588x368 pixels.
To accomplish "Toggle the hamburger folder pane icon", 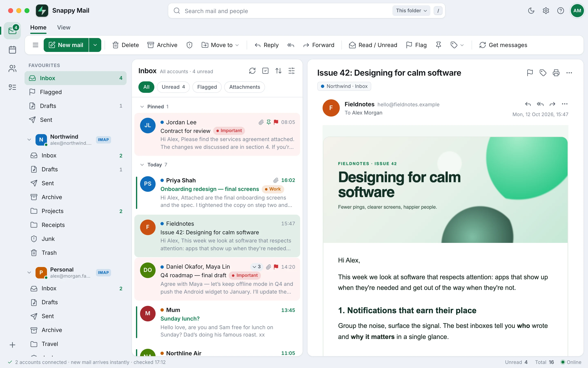I will point(36,45).
